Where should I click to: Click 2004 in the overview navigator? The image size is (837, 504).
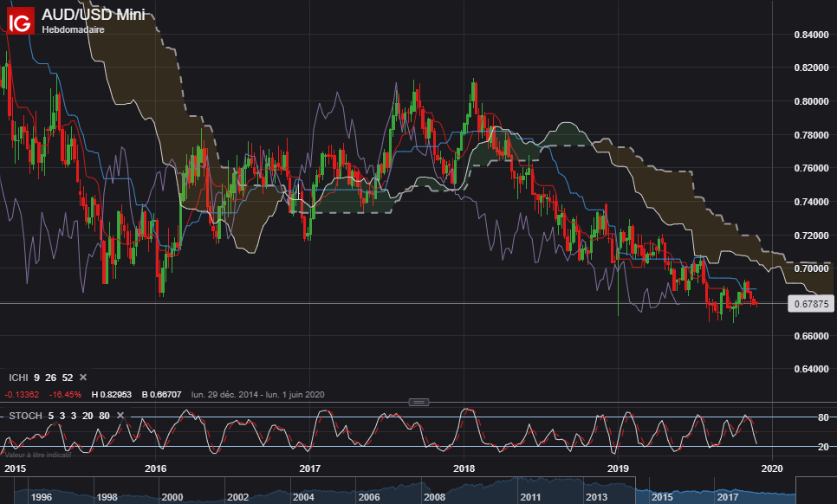point(303,497)
